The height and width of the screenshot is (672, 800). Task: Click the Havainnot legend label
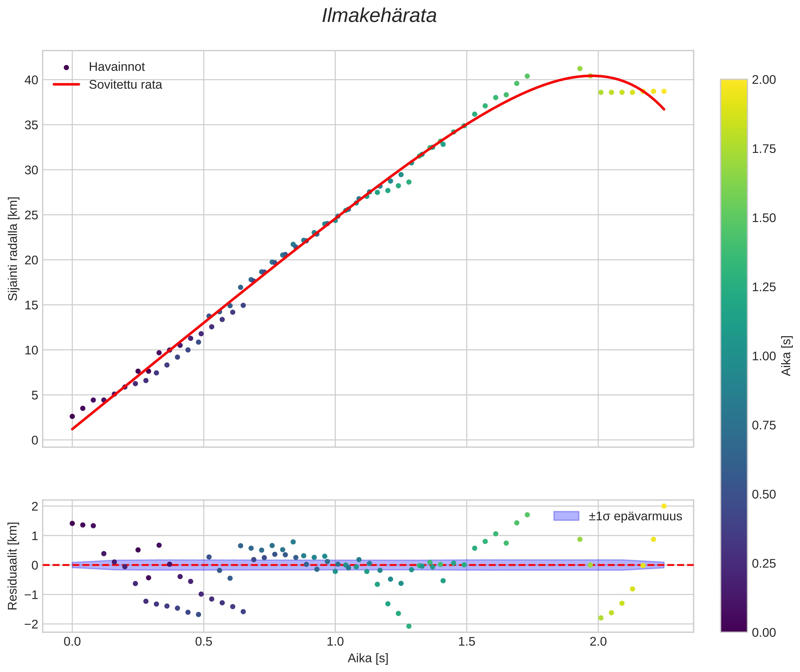[x=117, y=67]
